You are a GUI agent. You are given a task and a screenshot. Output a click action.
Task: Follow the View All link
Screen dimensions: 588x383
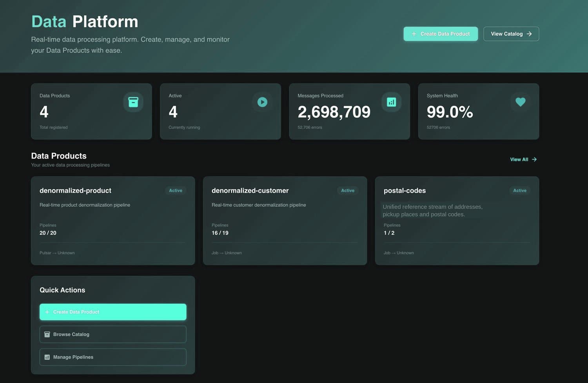pos(523,159)
